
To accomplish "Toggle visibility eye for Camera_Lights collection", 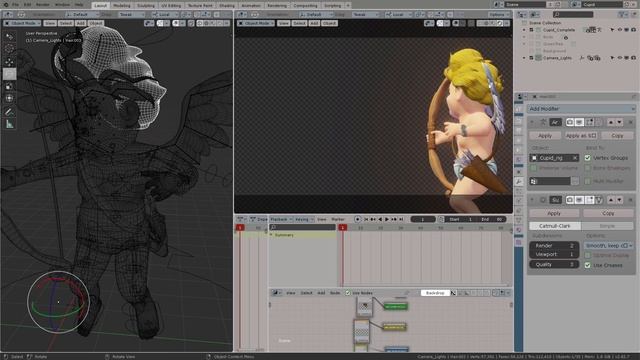I will pyautogui.click(x=620, y=58).
